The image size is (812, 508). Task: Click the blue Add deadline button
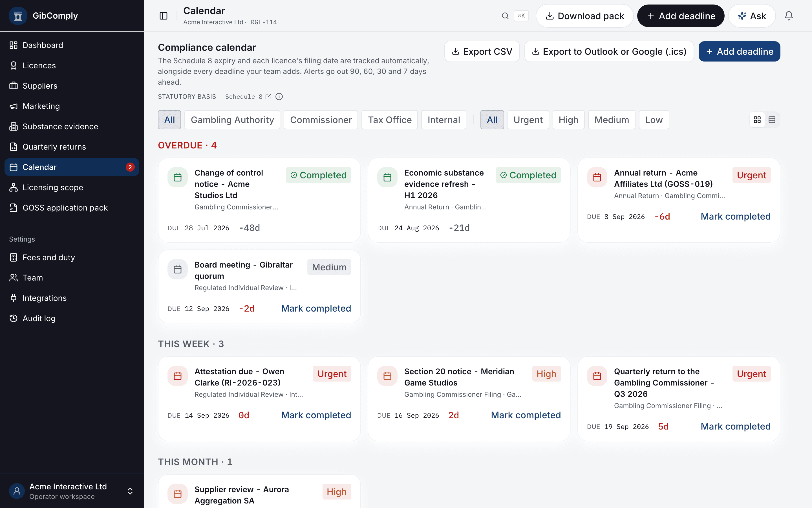pos(739,51)
